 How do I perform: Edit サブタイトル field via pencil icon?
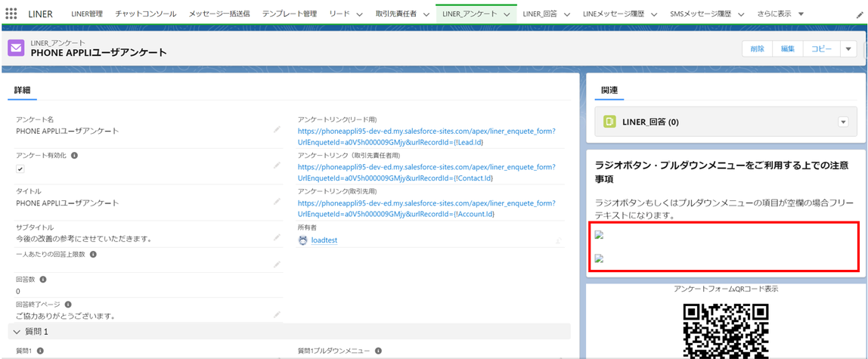(277, 237)
